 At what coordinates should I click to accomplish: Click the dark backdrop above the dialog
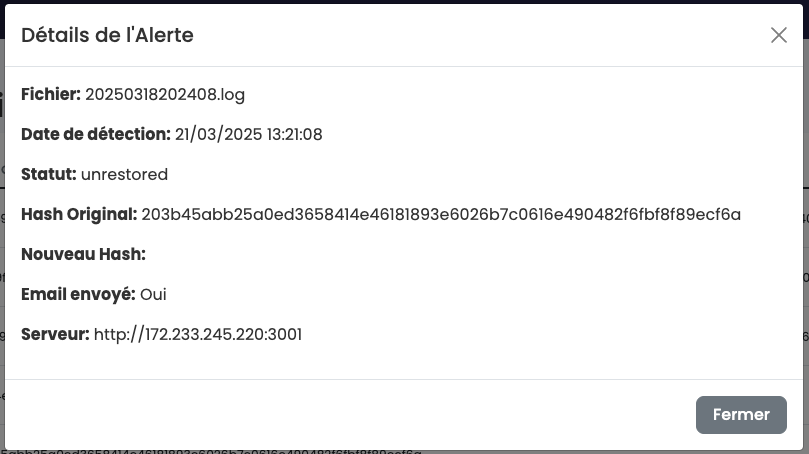[x=400, y=2]
